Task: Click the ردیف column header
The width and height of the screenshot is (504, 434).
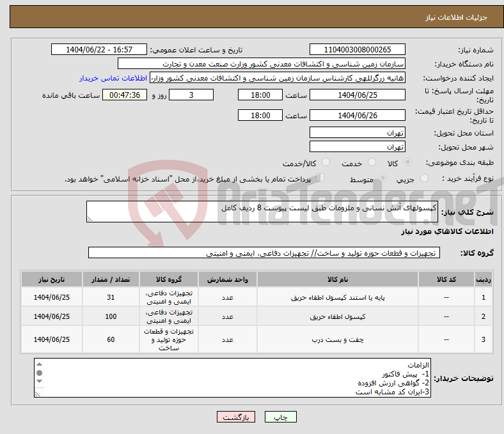Action: [x=484, y=279]
